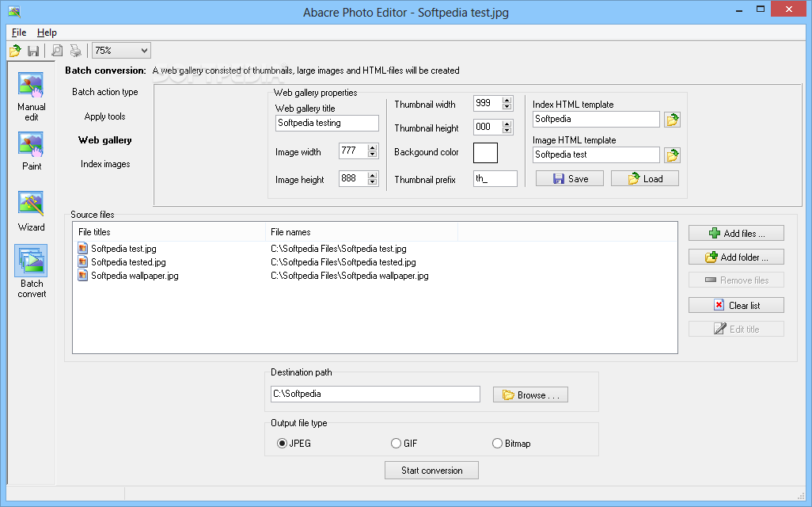
Task: Browse for Image HTML template file
Action: [672, 155]
